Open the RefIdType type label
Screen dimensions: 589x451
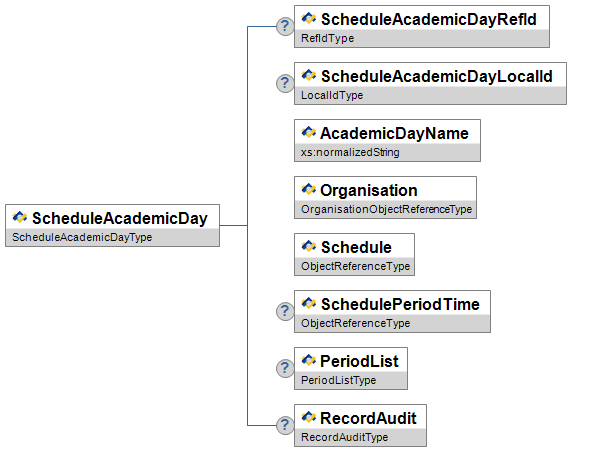[x=328, y=38]
